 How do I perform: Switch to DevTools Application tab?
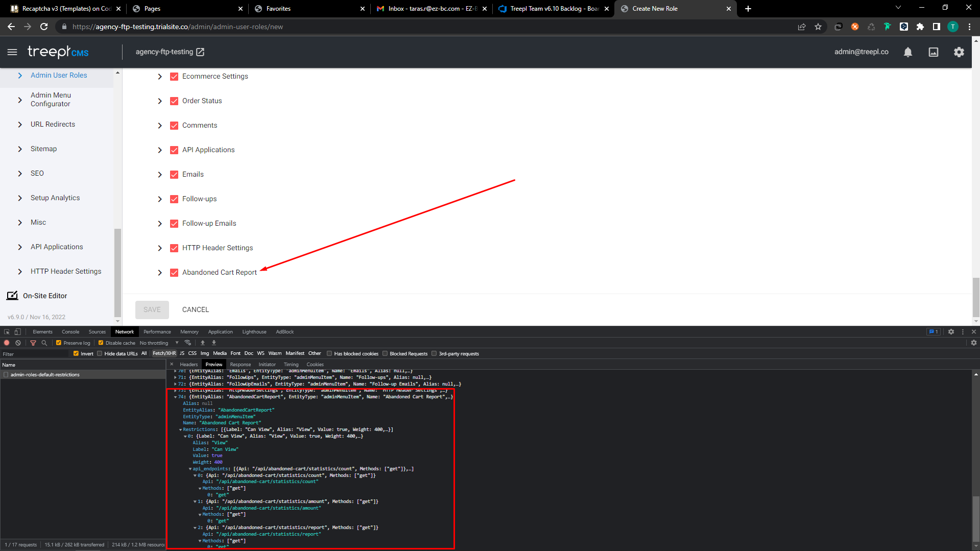[x=220, y=332]
